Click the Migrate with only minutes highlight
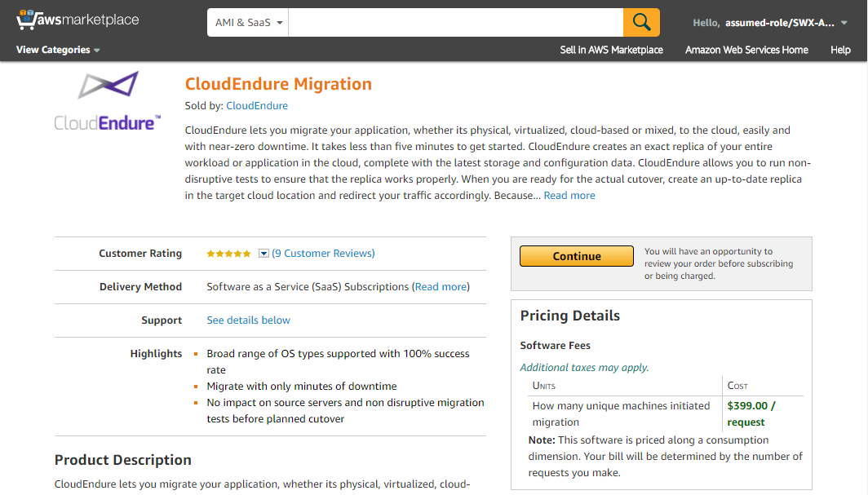This screenshot has width=868, height=495. click(x=302, y=386)
